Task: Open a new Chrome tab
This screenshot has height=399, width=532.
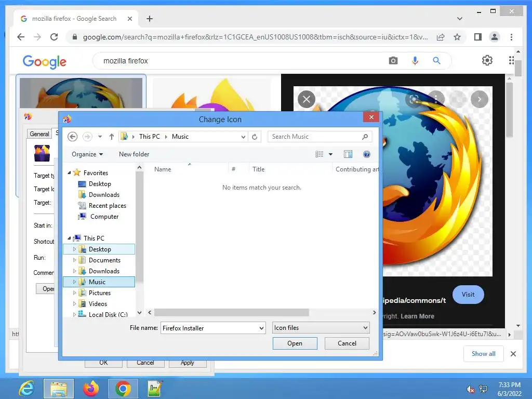Action: (x=150, y=19)
